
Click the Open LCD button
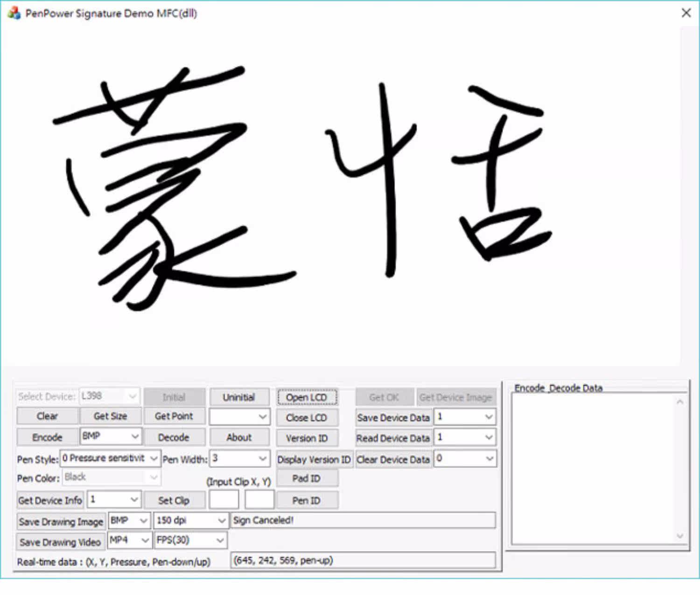[x=307, y=397]
